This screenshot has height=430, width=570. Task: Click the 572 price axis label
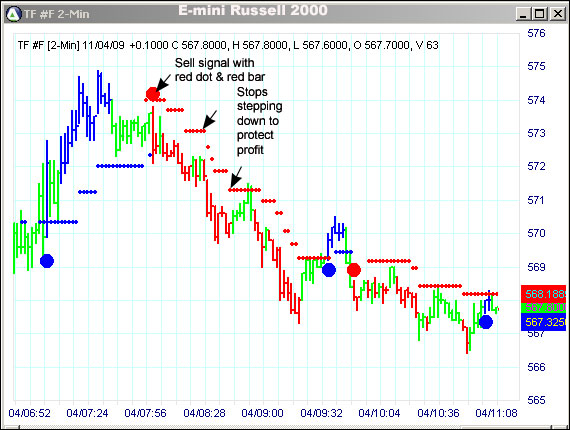click(536, 166)
